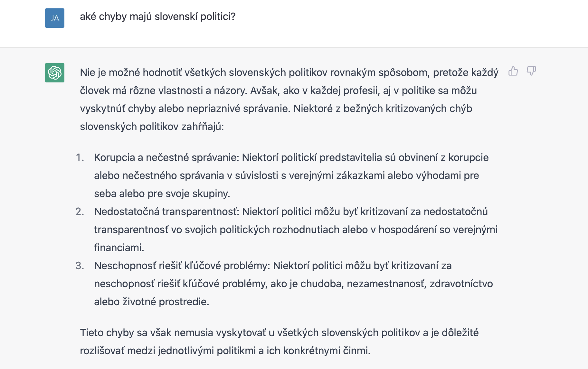The width and height of the screenshot is (588, 369).
Task: Click the thumbs down feedback icon
Action: pyautogui.click(x=531, y=71)
